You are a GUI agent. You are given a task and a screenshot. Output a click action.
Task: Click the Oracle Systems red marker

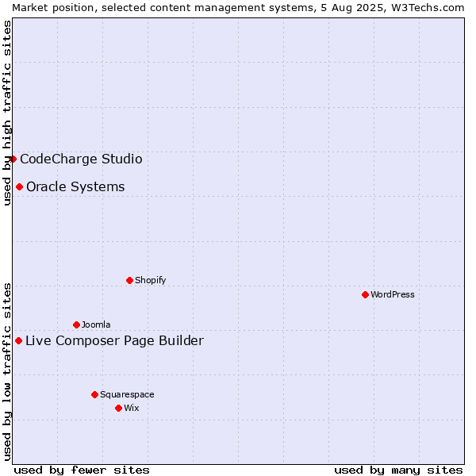tap(19, 186)
